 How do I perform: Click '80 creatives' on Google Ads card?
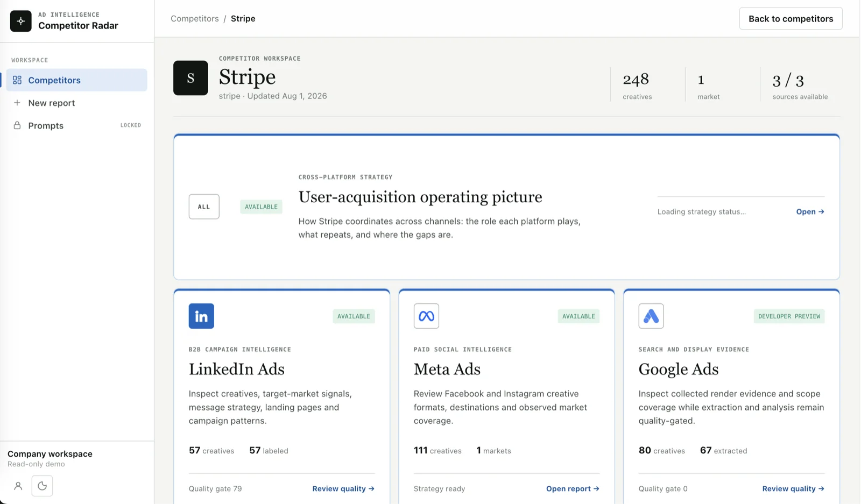(x=662, y=451)
